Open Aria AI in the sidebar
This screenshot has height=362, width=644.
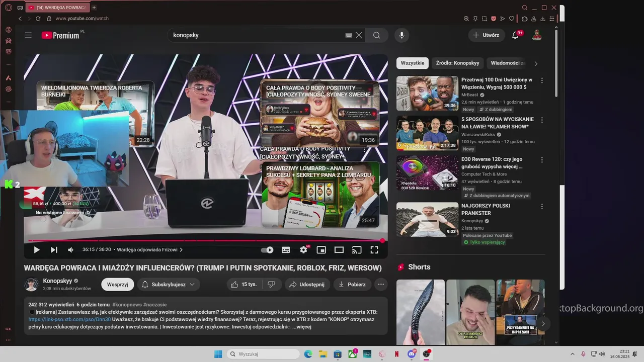[9, 78]
